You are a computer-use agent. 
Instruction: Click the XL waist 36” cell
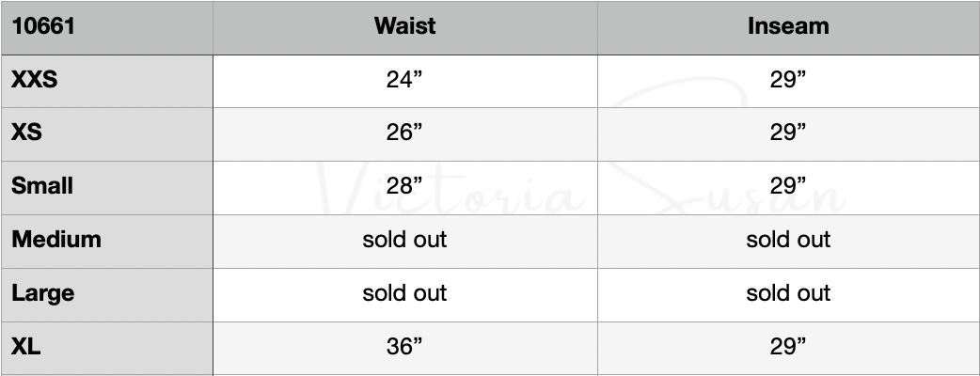(404, 347)
